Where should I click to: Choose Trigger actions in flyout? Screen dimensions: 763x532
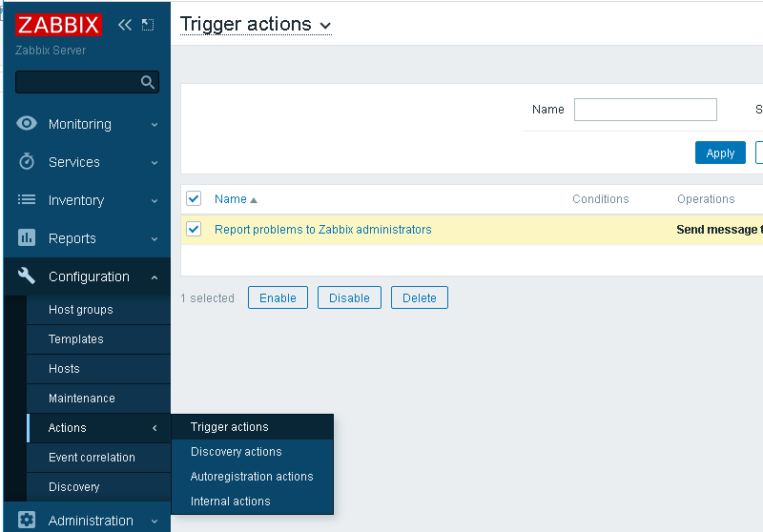click(253, 427)
